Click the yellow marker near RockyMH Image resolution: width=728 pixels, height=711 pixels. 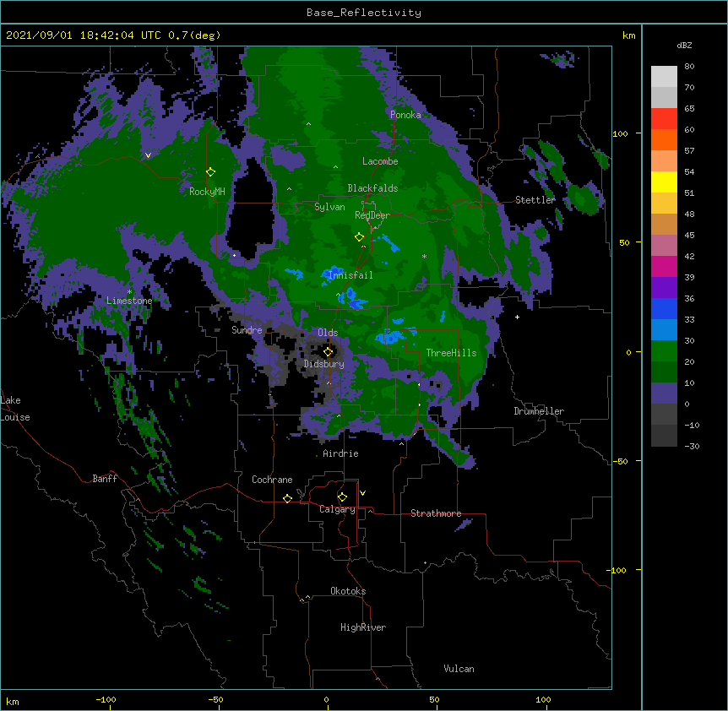coord(211,172)
